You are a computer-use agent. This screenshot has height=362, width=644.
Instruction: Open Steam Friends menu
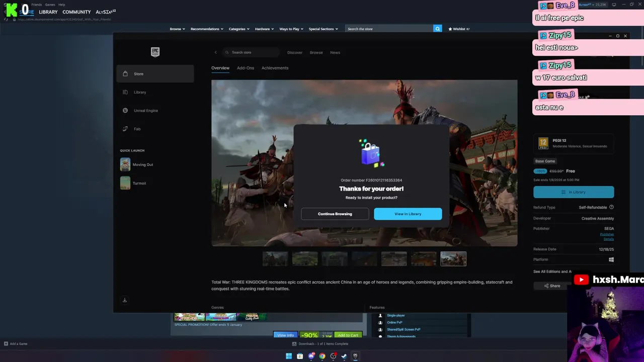point(37,5)
